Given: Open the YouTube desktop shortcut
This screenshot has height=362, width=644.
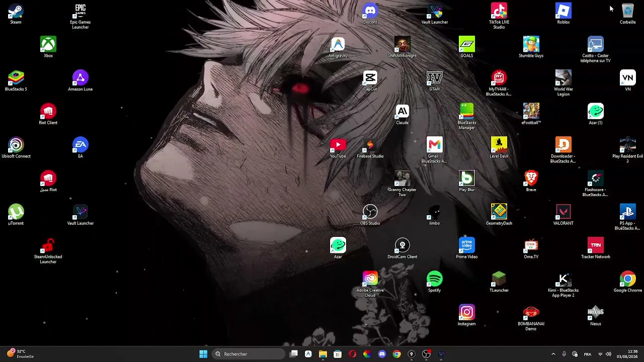Looking at the screenshot, I should point(338,148).
